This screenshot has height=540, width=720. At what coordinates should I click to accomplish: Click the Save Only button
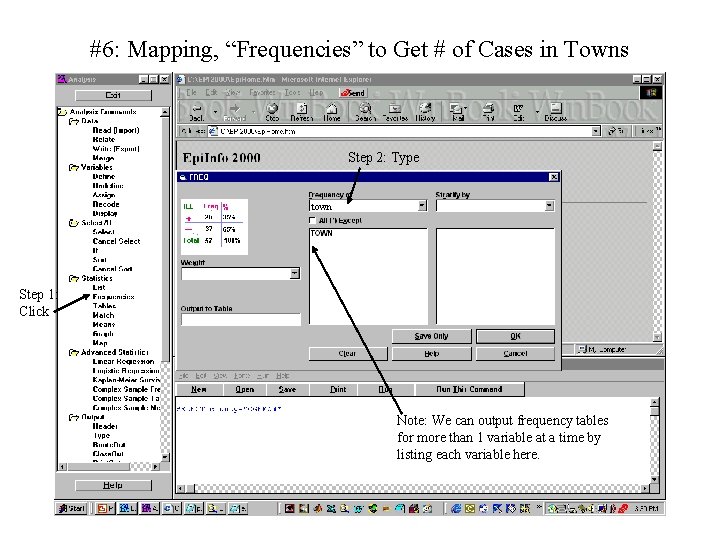[x=431, y=336]
